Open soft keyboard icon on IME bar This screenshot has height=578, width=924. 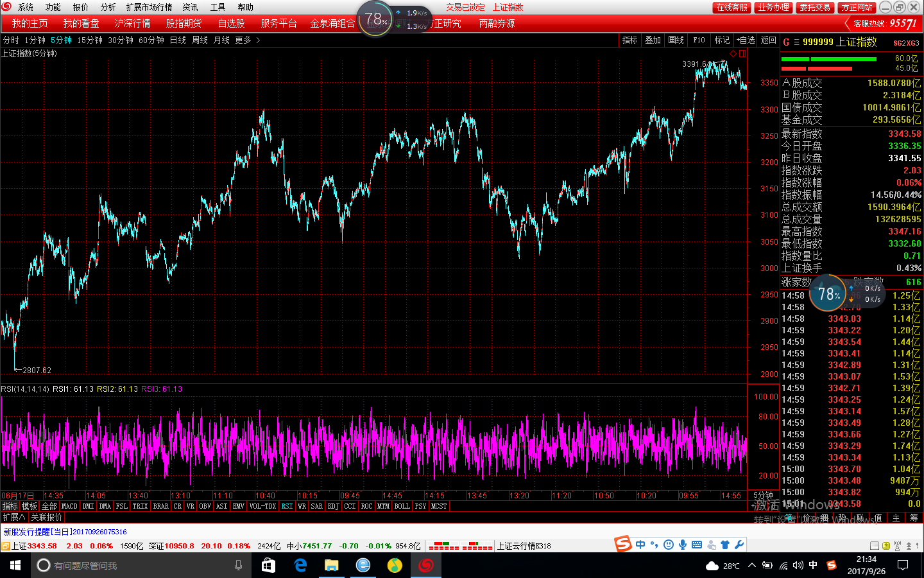[697, 545]
